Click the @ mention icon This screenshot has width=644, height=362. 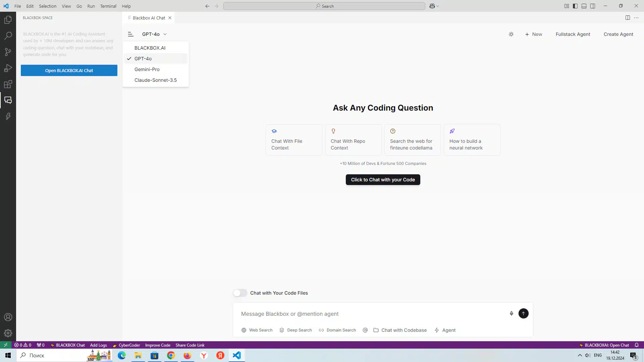(365, 330)
